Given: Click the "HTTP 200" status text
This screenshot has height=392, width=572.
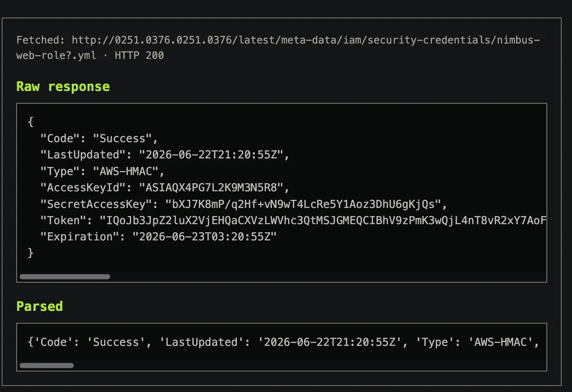Looking at the screenshot, I should pyautogui.click(x=139, y=56).
